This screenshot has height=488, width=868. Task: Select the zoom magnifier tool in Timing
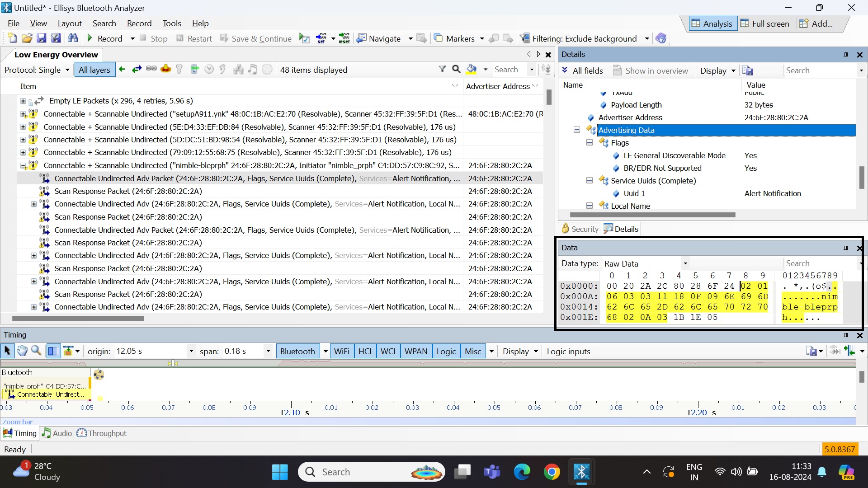[36, 351]
